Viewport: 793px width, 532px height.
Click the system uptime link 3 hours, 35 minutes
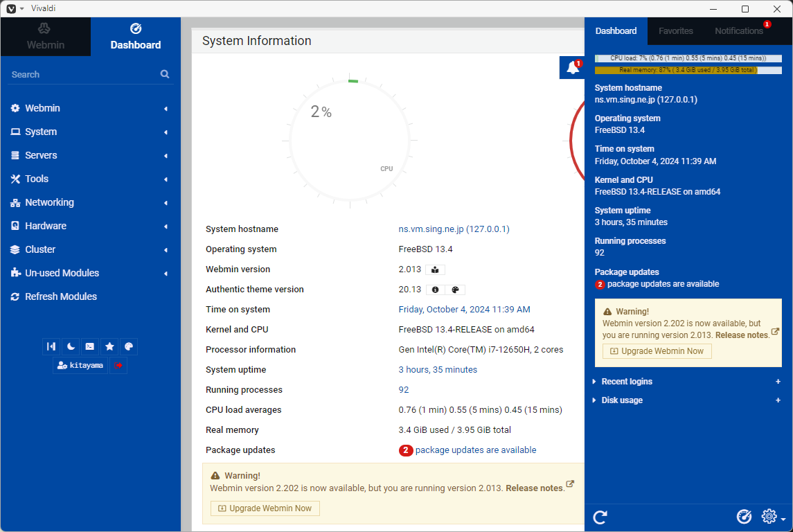pos(438,370)
